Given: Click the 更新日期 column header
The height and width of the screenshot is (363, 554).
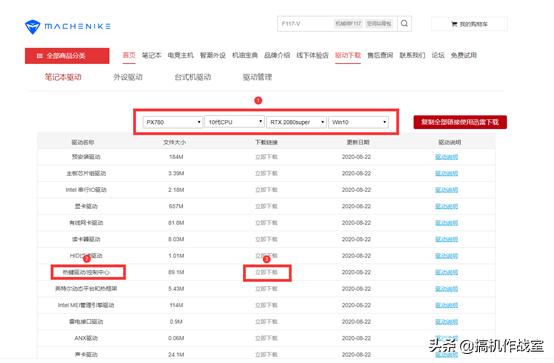Looking at the screenshot, I should pos(358,142).
